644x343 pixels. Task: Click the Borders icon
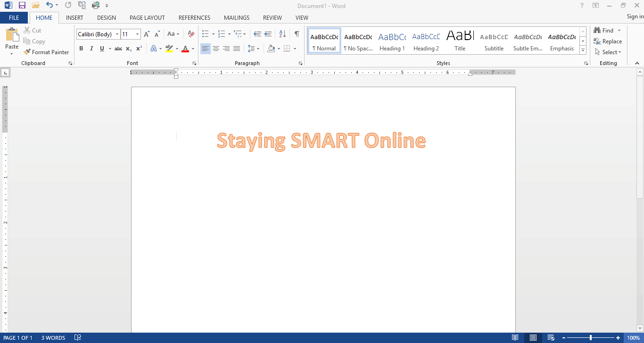[287, 49]
